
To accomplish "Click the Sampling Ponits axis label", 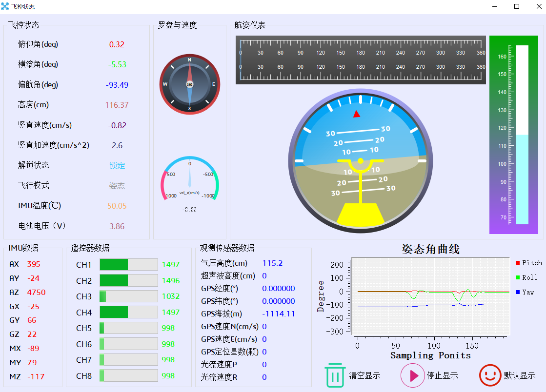I will click(430, 355).
